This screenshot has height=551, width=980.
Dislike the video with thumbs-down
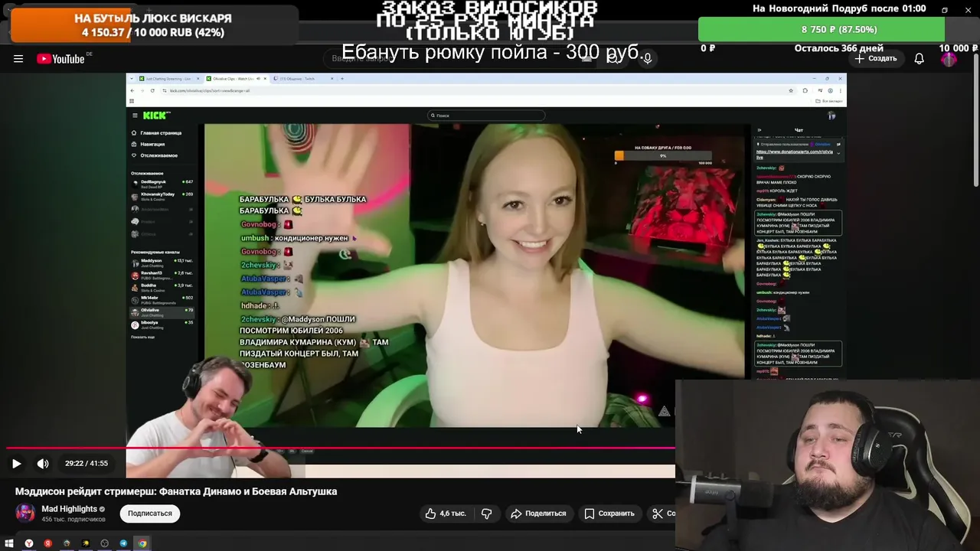[486, 514]
